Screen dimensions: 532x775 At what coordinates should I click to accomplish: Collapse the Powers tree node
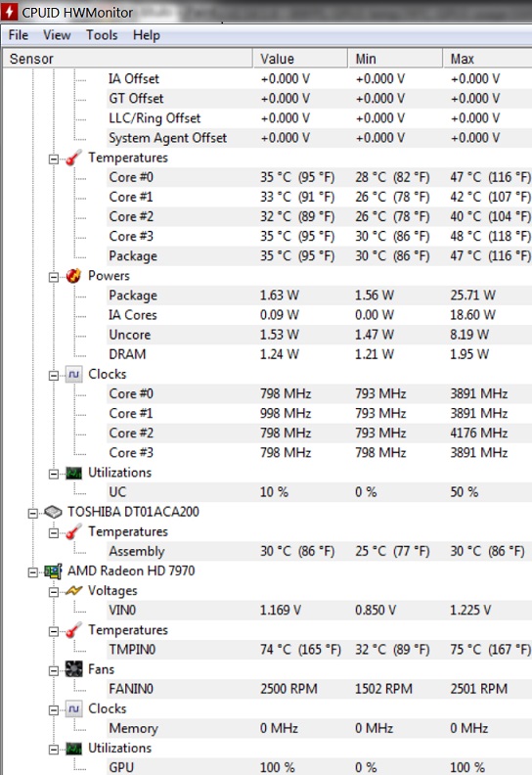[54, 277]
